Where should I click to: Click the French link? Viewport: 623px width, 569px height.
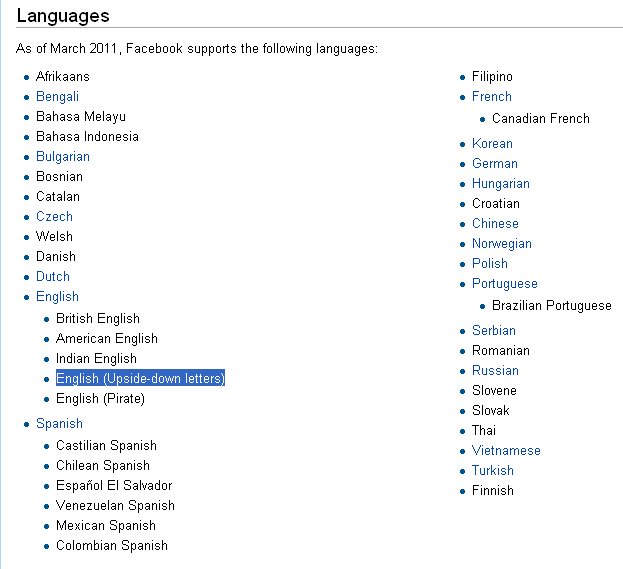491,97
